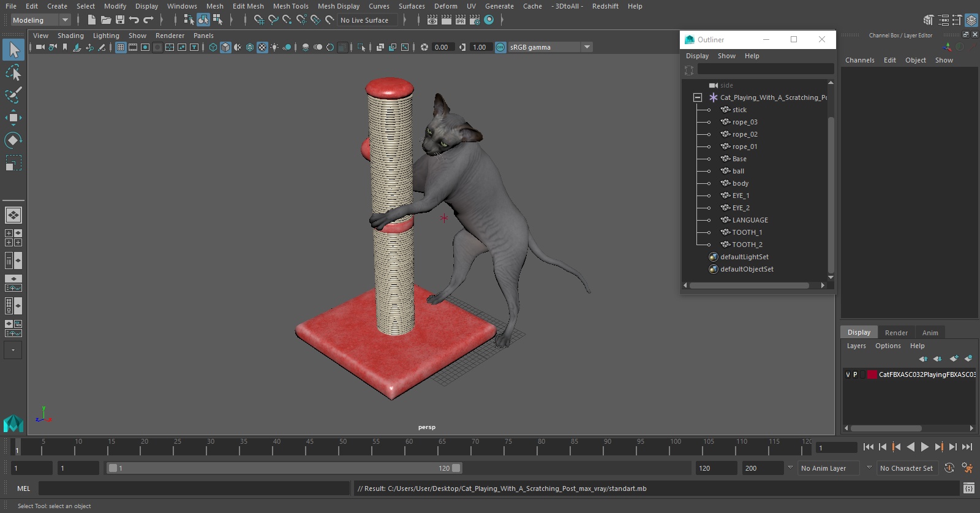This screenshot has height=513, width=980.
Task: Click the Redo arrow icon
Action: tap(148, 20)
